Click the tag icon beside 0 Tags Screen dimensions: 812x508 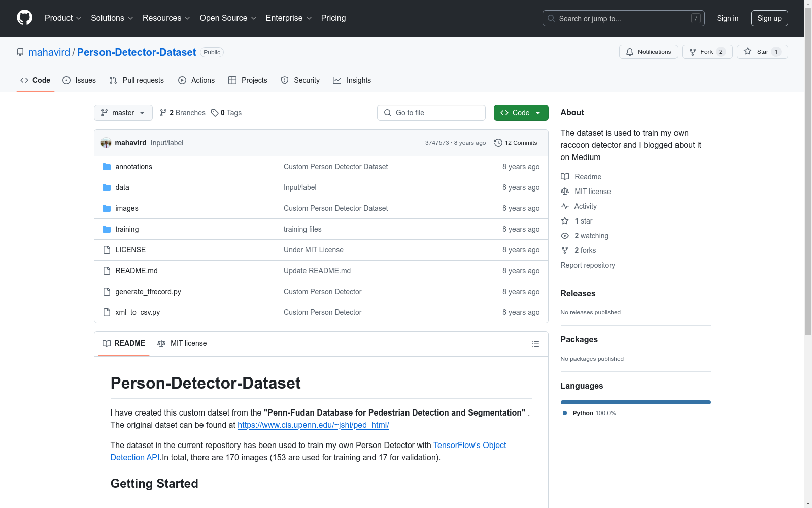(215, 113)
